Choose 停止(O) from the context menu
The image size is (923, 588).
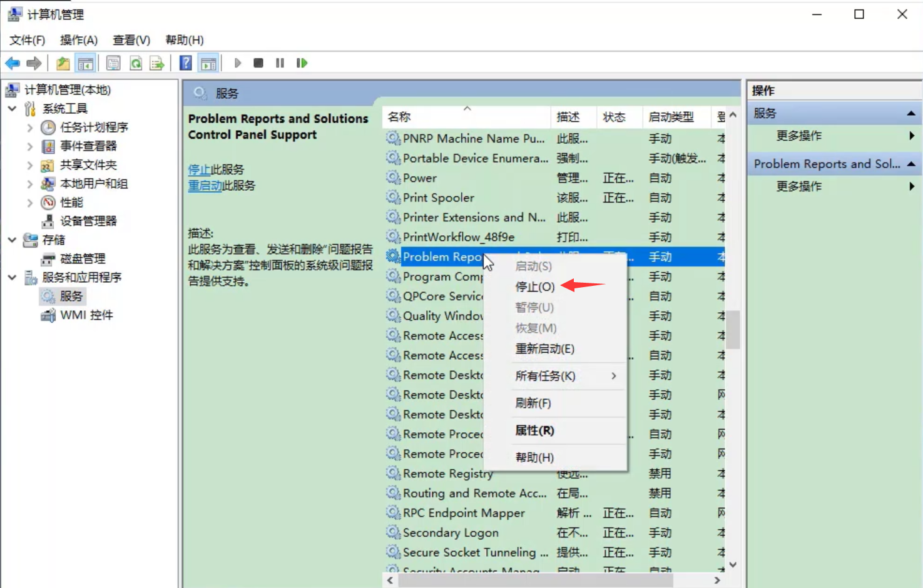[x=534, y=286]
